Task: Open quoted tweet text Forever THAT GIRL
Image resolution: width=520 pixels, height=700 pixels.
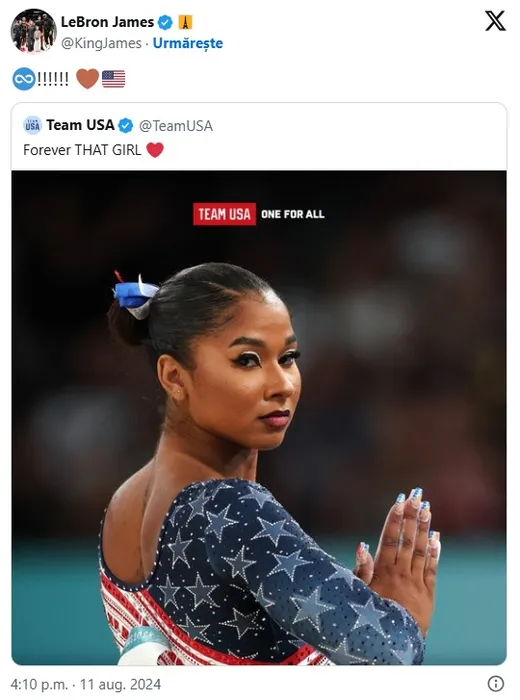Action: (x=82, y=150)
